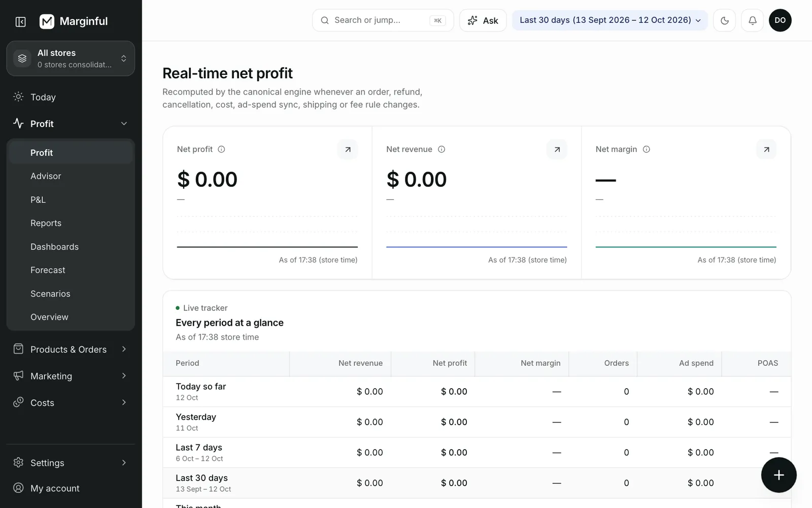The width and height of the screenshot is (812, 508).
Task: Open the Forecast page
Action: pos(71,270)
